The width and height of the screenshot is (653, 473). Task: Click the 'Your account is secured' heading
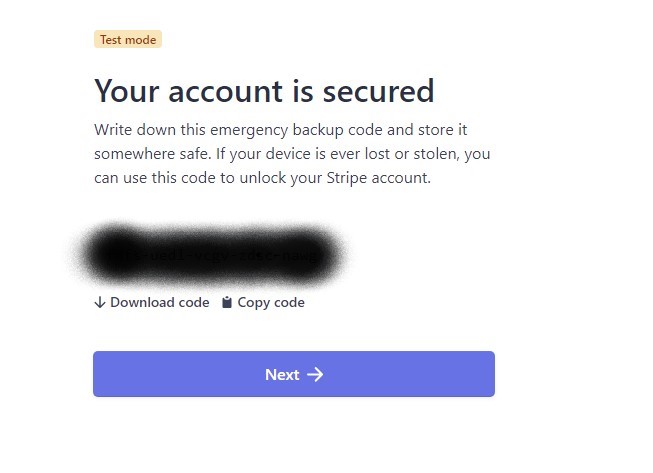[264, 91]
